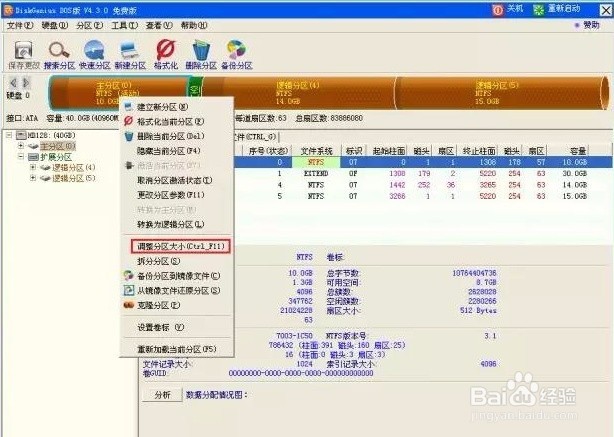614x437 pixels.
Task: Choose 取消分区激活状态 in context menu
Action: (x=177, y=181)
